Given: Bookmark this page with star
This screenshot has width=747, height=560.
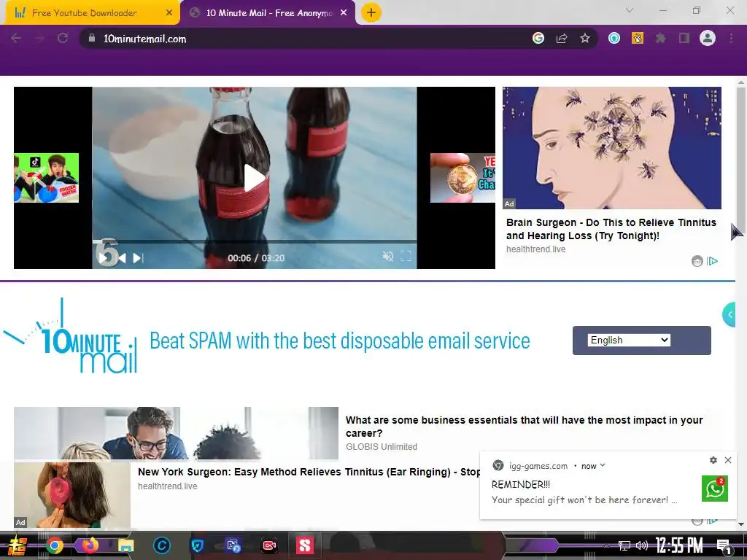Looking at the screenshot, I should click(x=585, y=39).
